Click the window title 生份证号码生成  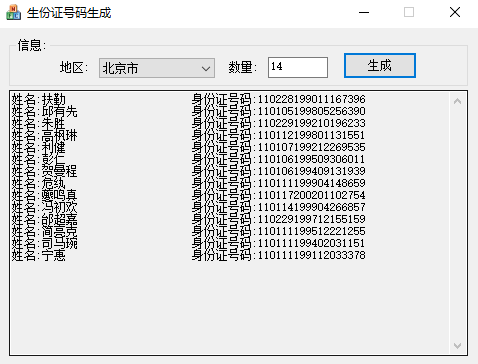coord(69,13)
